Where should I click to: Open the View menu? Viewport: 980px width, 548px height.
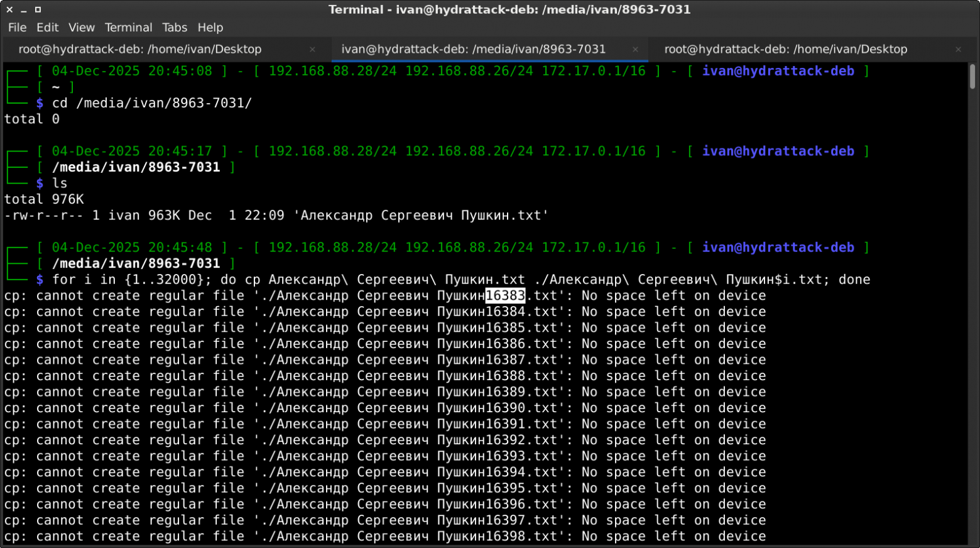point(82,28)
